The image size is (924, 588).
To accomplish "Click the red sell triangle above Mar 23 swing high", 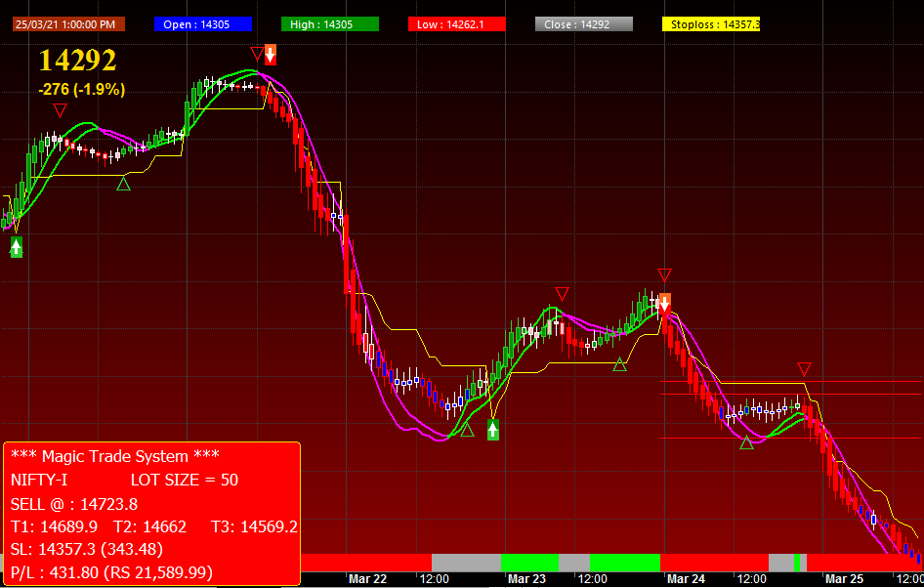I will pyautogui.click(x=564, y=292).
